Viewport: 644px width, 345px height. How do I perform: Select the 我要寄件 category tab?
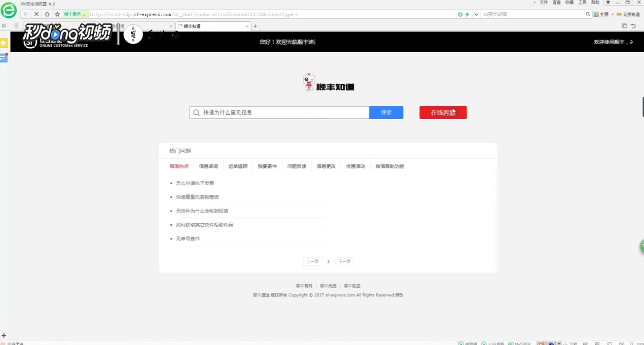pos(267,166)
